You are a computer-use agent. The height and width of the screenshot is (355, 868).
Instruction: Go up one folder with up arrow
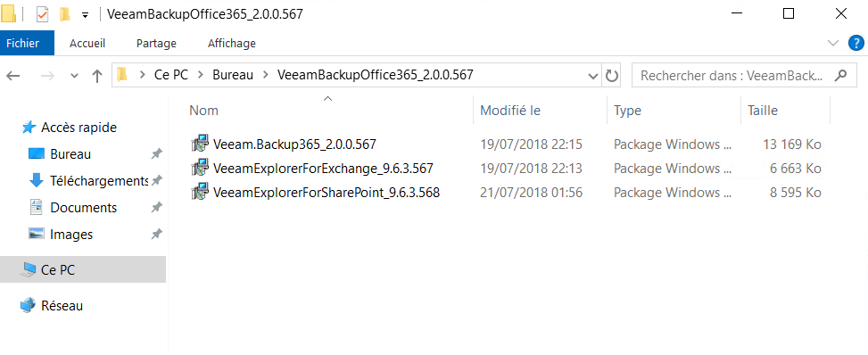[x=97, y=76]
